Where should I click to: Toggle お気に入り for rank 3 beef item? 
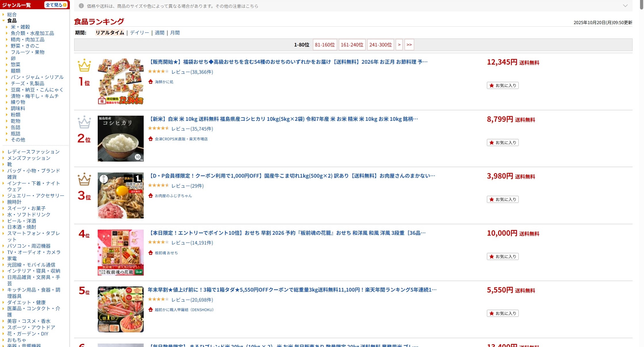click(503, 199)
